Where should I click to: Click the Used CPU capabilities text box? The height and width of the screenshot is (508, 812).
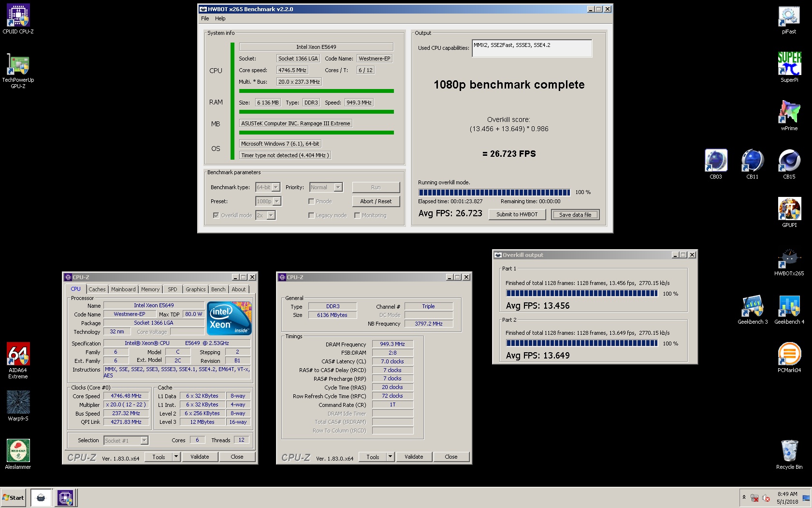pyautogui.click(x=532, y=48)
